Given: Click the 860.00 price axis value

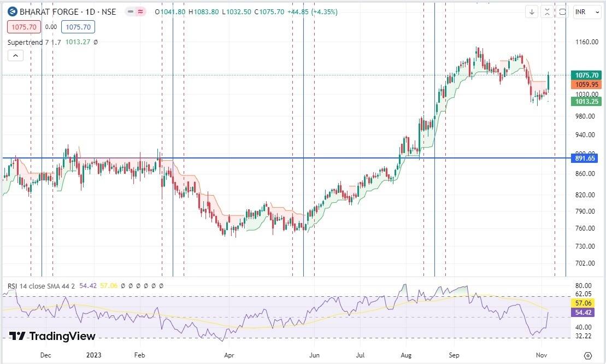Looking at the screenshot, I should [x=585, y=174].
